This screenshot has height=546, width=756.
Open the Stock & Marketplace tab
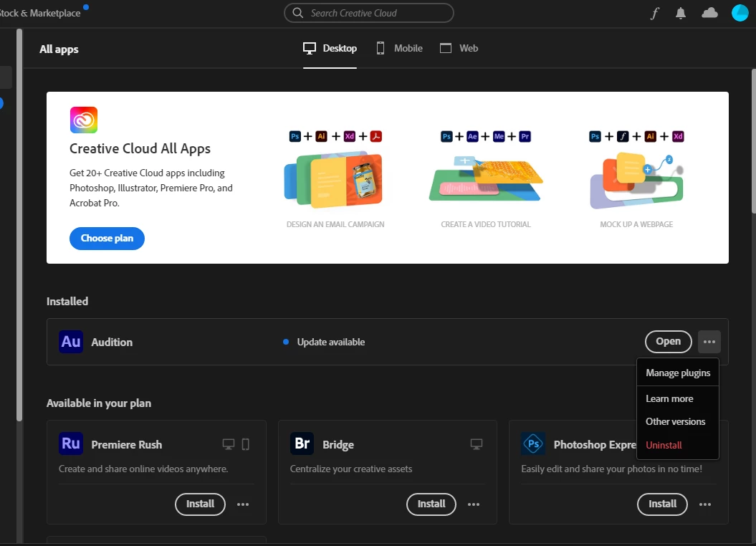(41, 13)
